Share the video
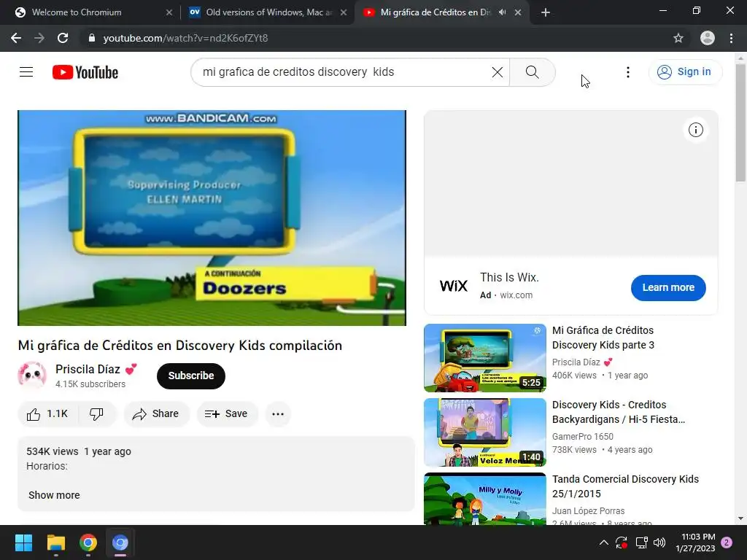Screen dimensions: 747x560 tap(156, 414)
